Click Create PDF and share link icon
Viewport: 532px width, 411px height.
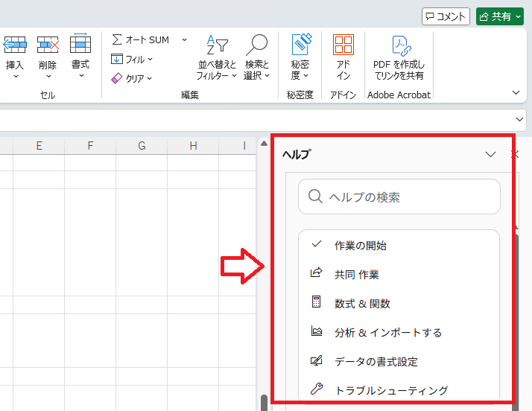click(x=402, y=45)
